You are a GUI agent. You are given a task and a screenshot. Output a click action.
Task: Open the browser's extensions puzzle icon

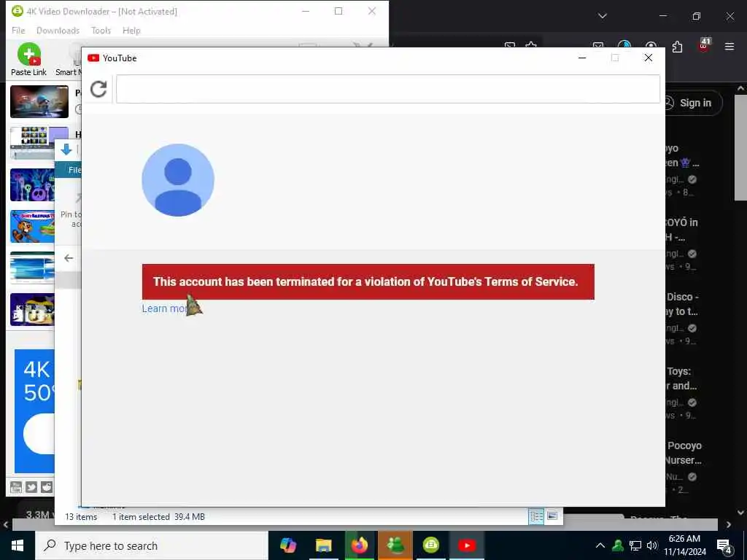[677, 46]
